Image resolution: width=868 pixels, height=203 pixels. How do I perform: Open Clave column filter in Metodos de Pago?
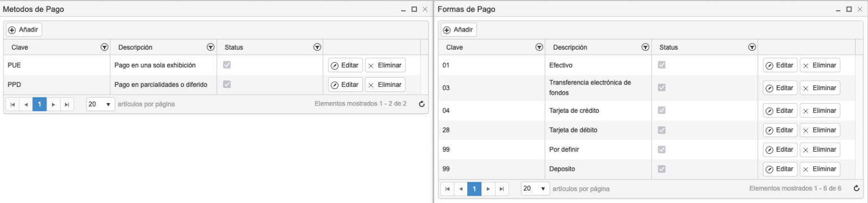104,47
